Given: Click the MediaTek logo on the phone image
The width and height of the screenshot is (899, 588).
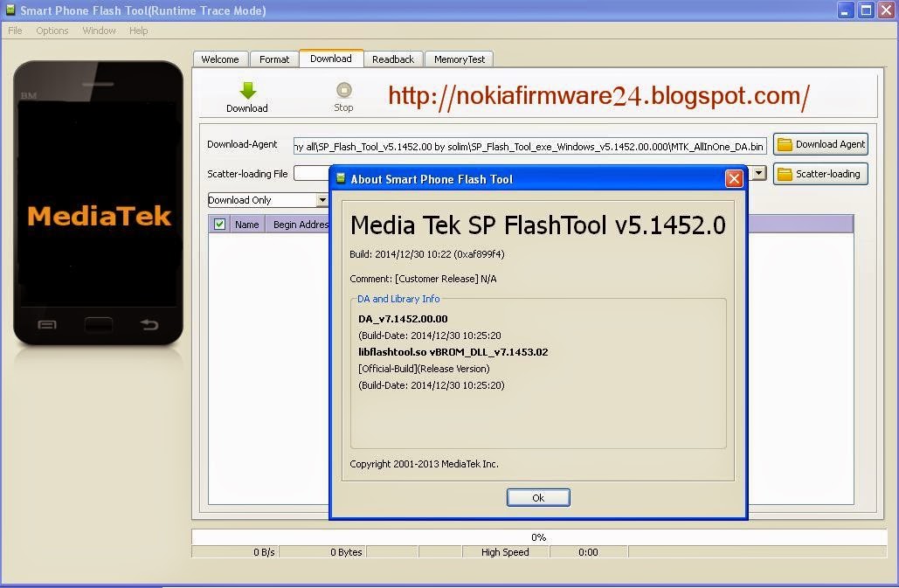Looking at the screenshot, I should pos(100,216).
